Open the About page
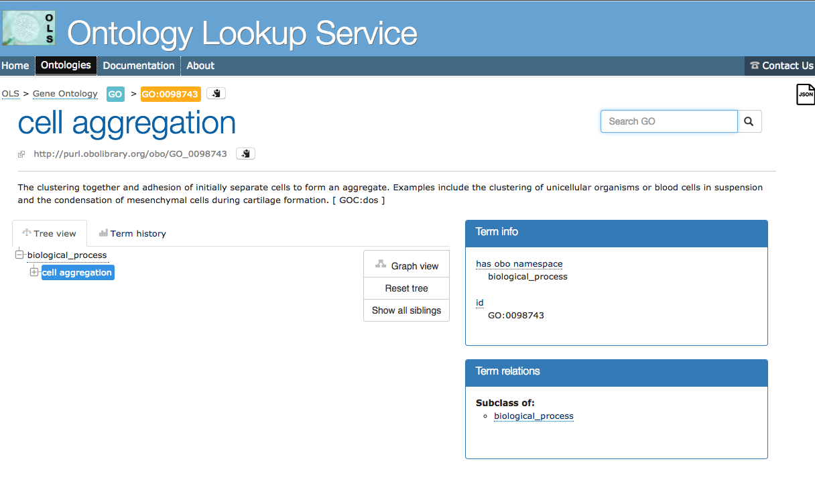The height and width of the screenshot is (504, 815). [x=200, y=66]
